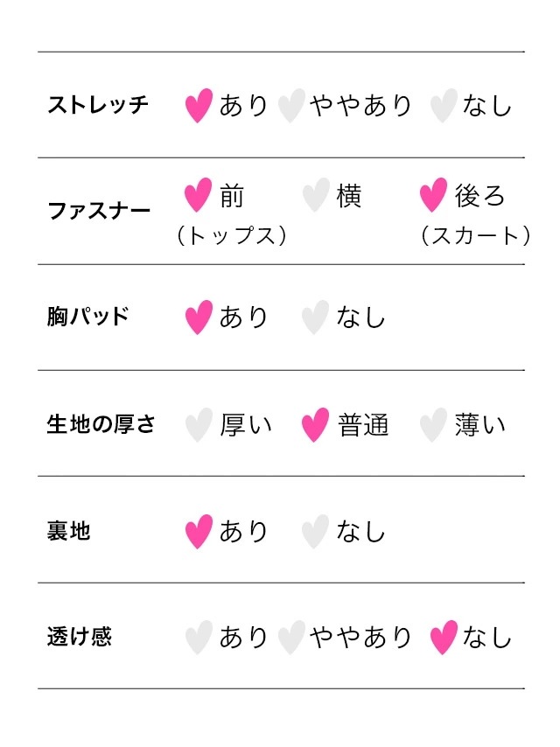Click the gray heart beside ストレッチ なし
560x747 pixels.
click(444, 106)
